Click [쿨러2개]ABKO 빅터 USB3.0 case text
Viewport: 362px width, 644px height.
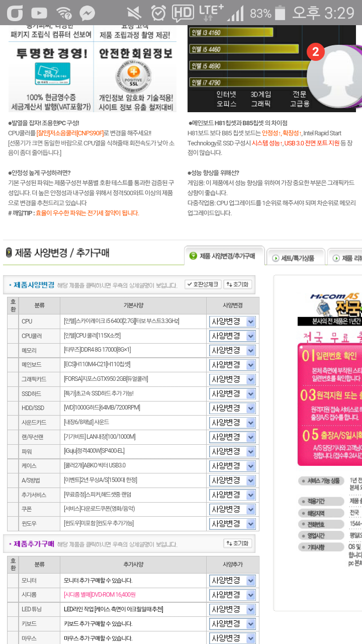(95, 466)
